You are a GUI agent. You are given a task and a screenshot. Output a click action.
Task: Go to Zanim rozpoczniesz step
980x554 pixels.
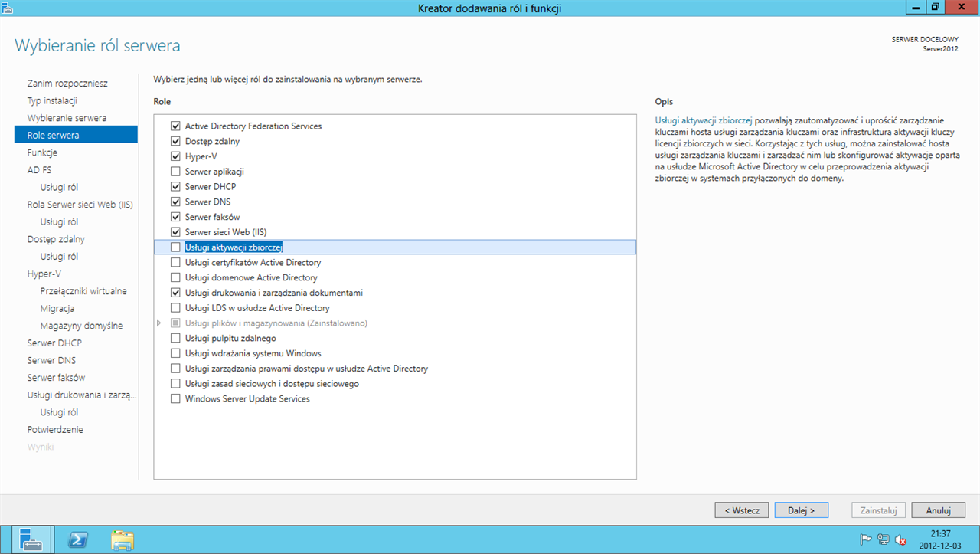pyautogui.click(x=67, y=83)
